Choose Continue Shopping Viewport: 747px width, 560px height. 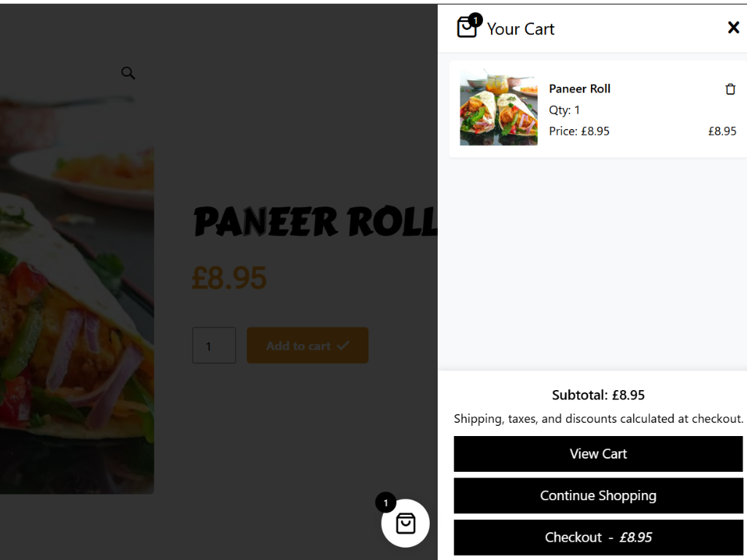tap(598, 496)
